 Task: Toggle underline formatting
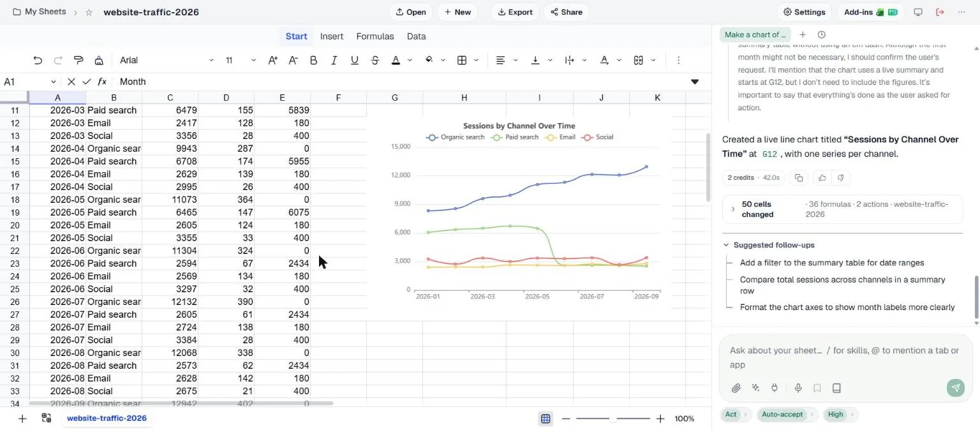(x=354, y=60)
